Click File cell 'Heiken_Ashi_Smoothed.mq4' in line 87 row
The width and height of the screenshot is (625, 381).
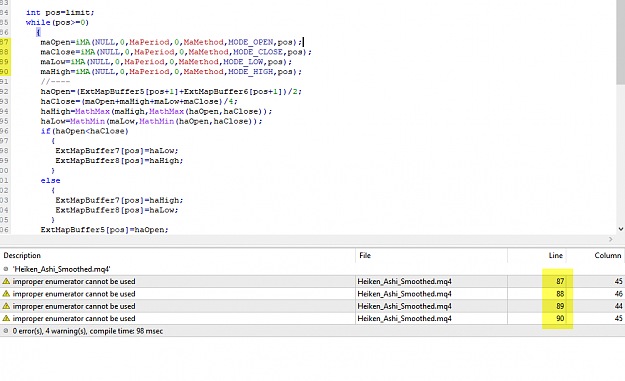[404, 281]
